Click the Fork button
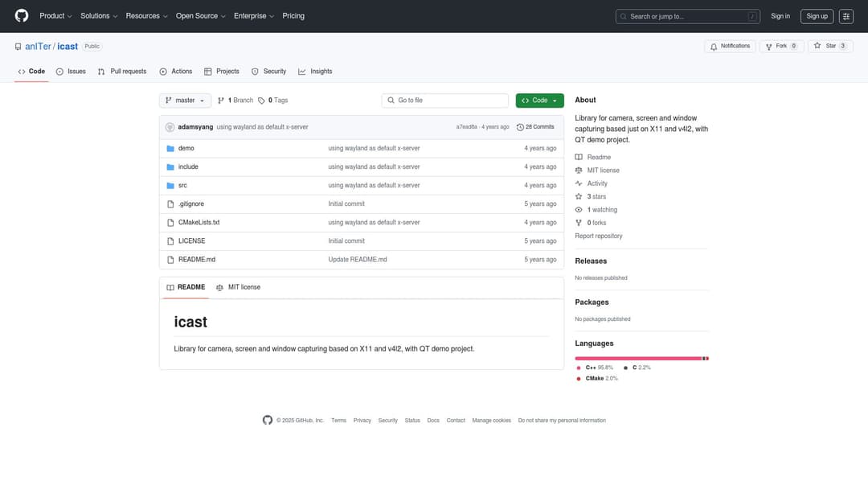 tap(781, 46)
